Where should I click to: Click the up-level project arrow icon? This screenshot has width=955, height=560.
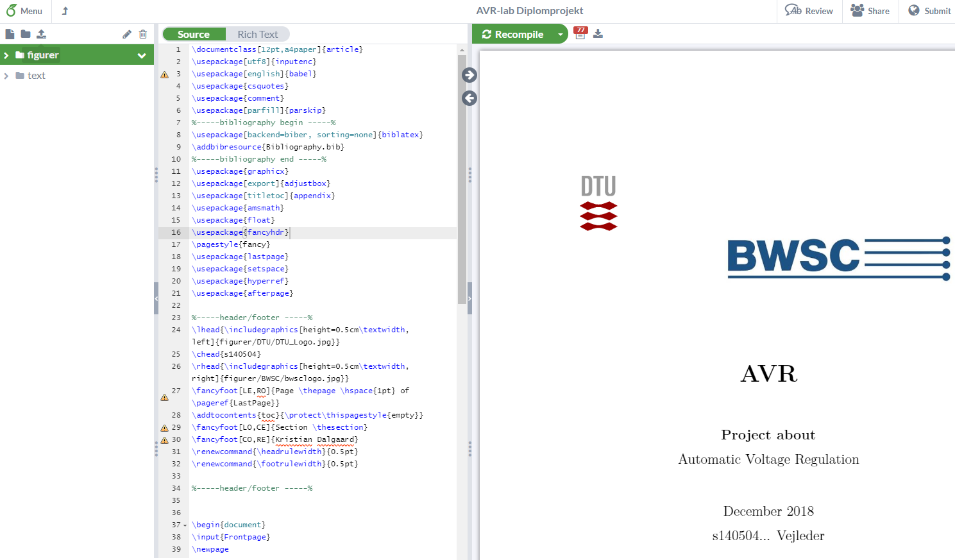[65, 11]
